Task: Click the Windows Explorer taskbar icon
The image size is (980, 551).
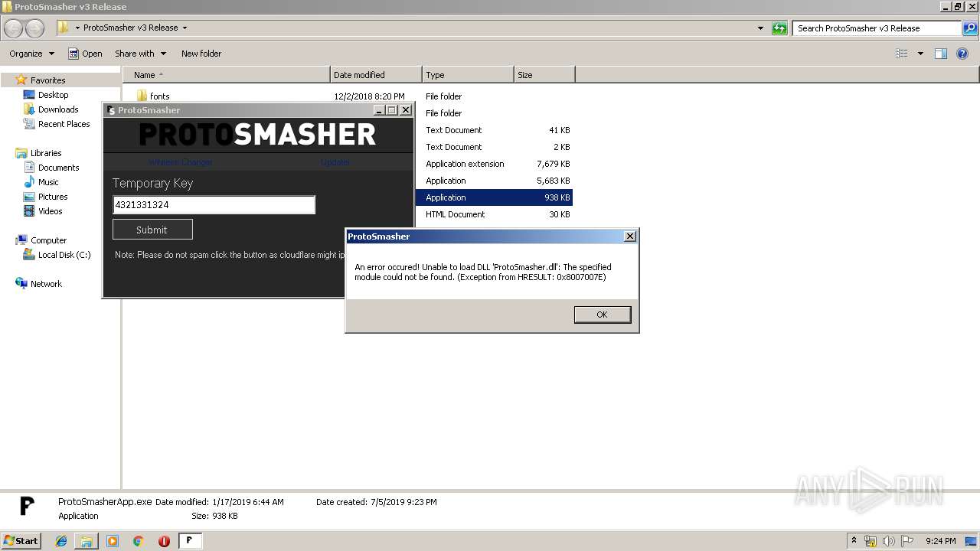Action: click(x=87, y=541)
